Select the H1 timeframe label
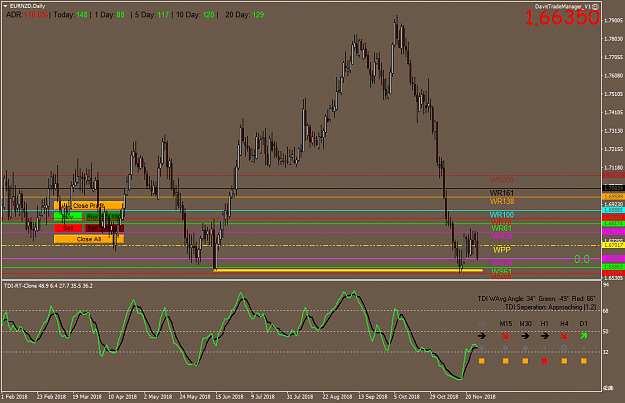The width and height of the screenshot is (625, 403). click(x=544, y=324)
